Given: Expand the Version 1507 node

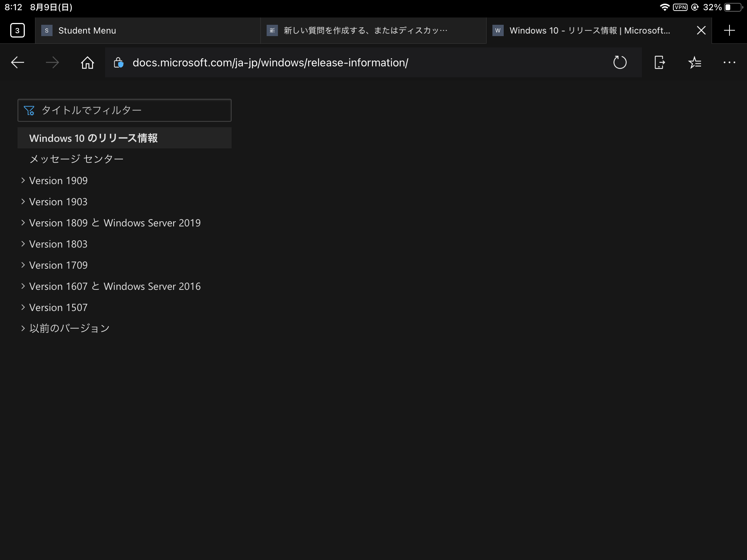Looking at the screenshot, I should pyautogui.click(x=23, y=307).
